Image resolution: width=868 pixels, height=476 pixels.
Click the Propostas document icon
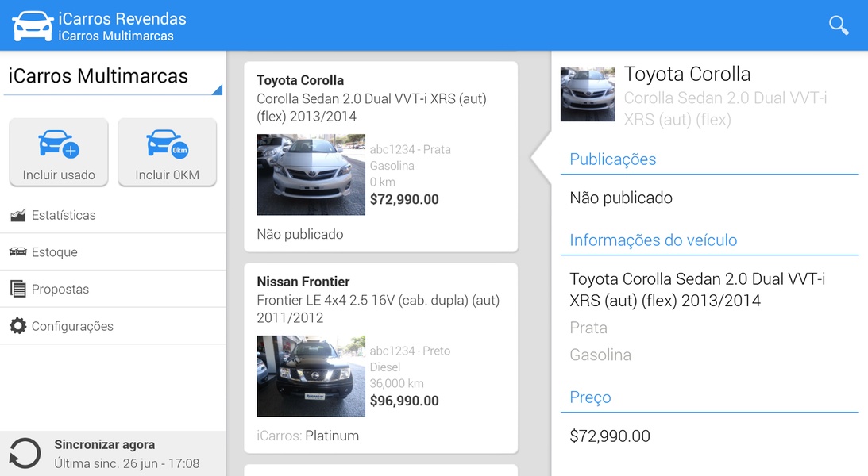tap(17, 289)
